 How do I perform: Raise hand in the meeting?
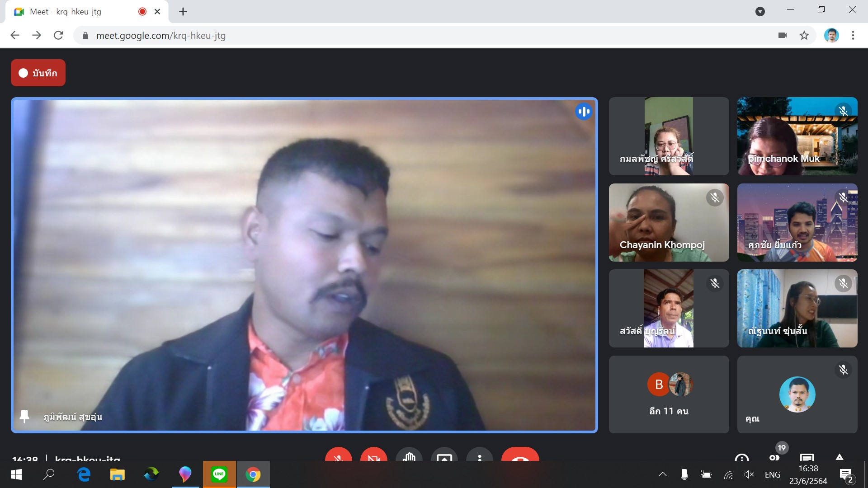click(409, 455)
